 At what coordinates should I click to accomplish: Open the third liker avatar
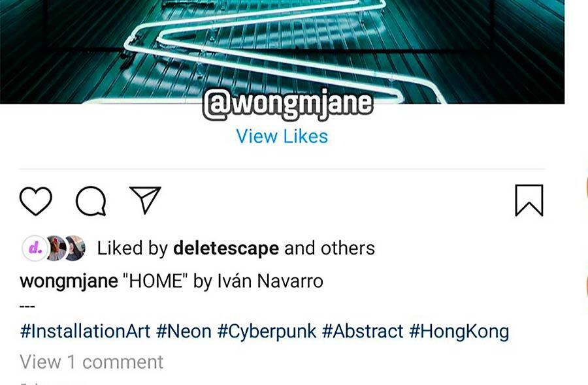coord(76,248)
